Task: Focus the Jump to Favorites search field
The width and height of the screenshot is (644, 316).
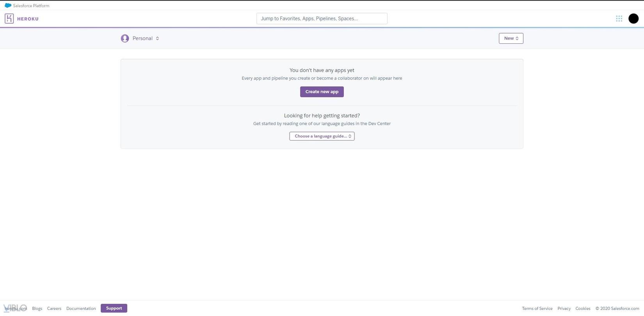Action: tap(322, 18)
